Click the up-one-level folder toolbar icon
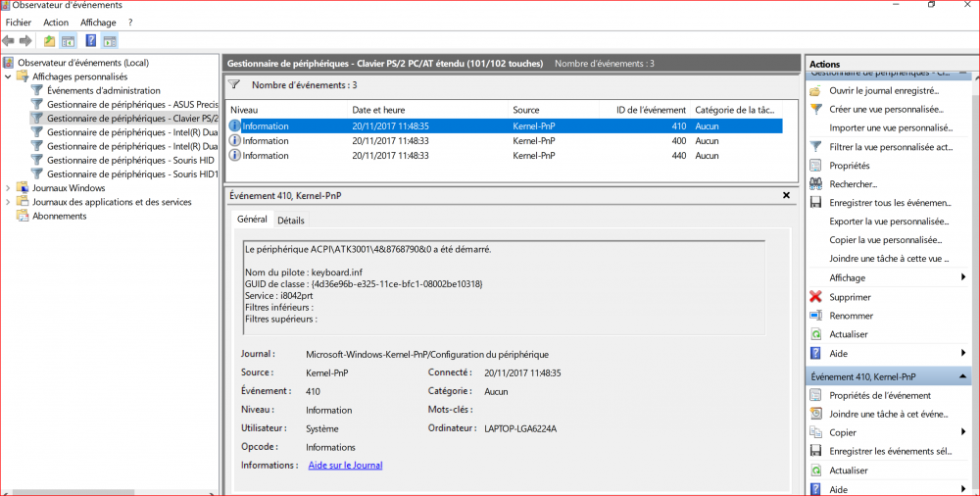This screenshot has height=496, width=980. (49, 41)
